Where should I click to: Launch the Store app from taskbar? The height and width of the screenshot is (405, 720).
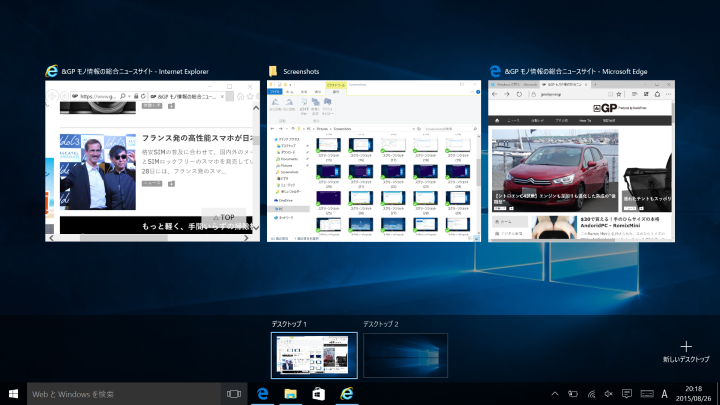point(319,394)
